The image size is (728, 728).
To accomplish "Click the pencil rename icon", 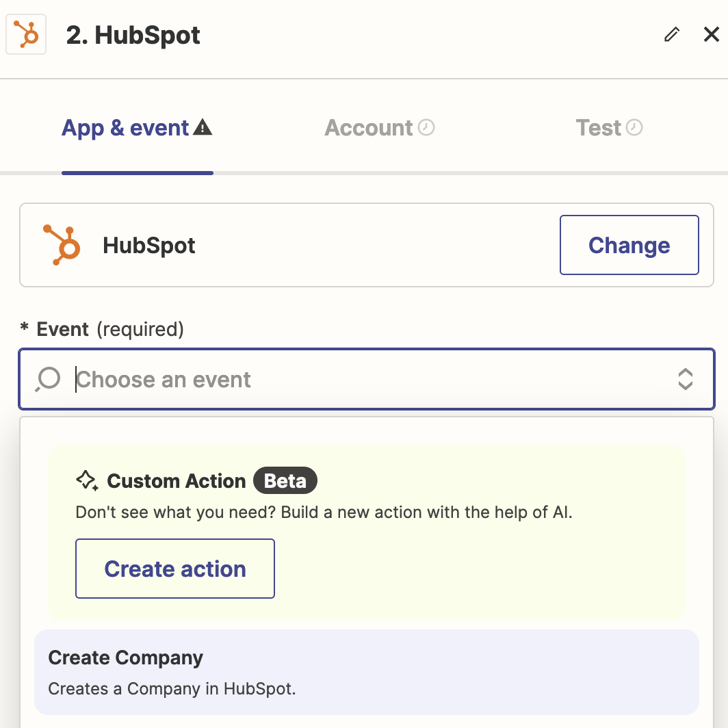I will click(x=672, y=35).
